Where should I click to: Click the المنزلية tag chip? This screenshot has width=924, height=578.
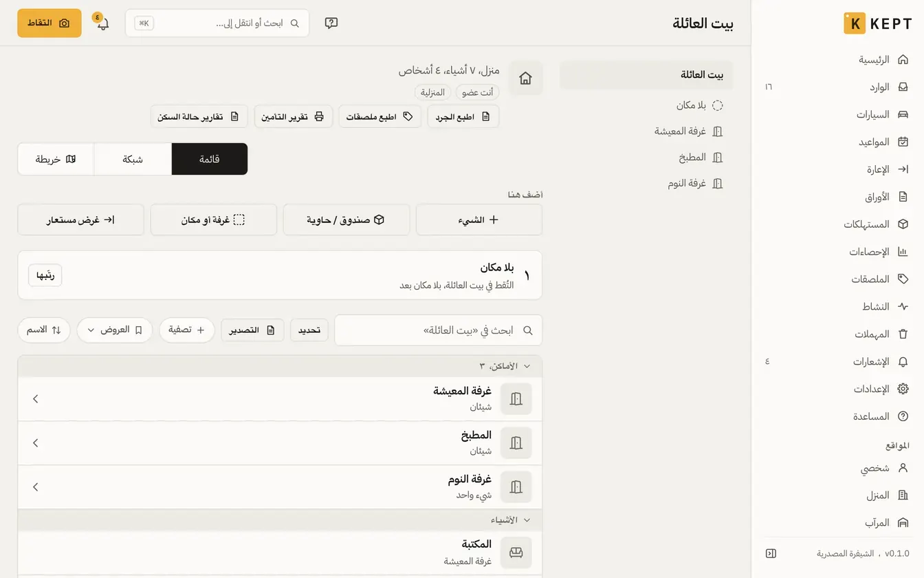pos(432,92)
